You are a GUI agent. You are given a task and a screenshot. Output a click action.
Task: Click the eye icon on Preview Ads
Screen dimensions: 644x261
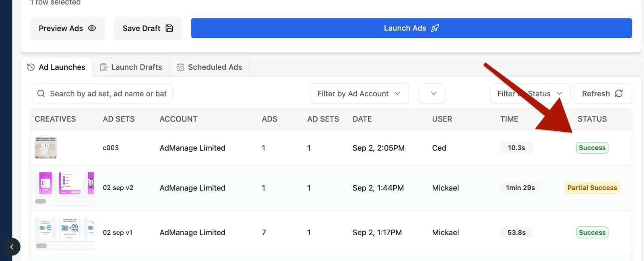click(x=92, y=28)
